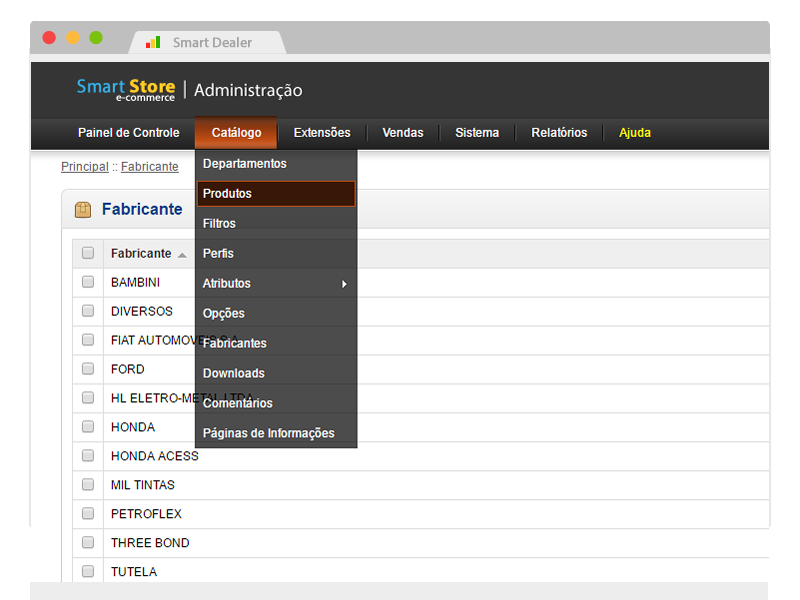Follow the Fabricante breadcrumb link
The height and width of the screenshot is (600, 800).
149,167
